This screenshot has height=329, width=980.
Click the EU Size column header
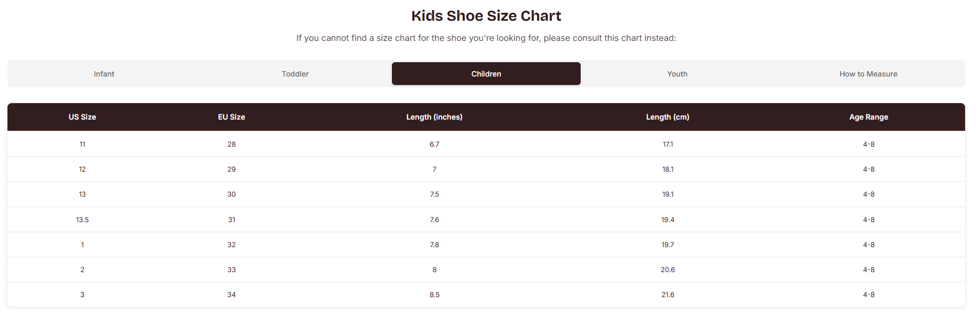[x=231, y=117]
